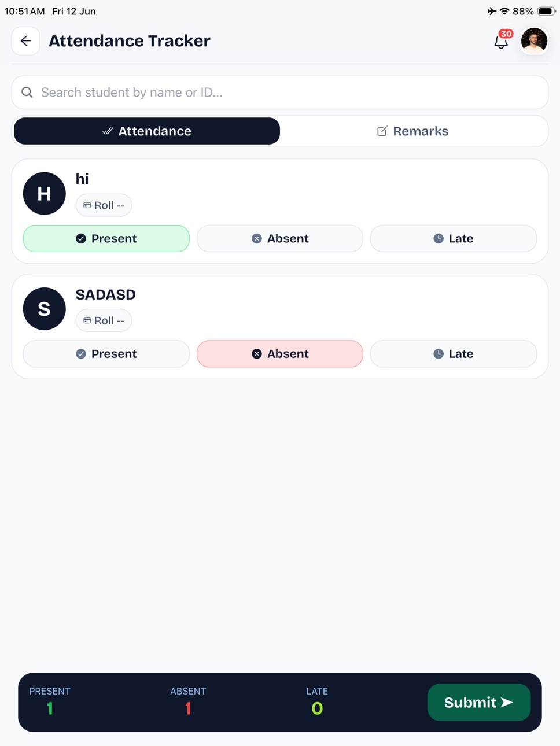Click the battery indicator in status bar

pyautogui.click(x=547, y=11)
